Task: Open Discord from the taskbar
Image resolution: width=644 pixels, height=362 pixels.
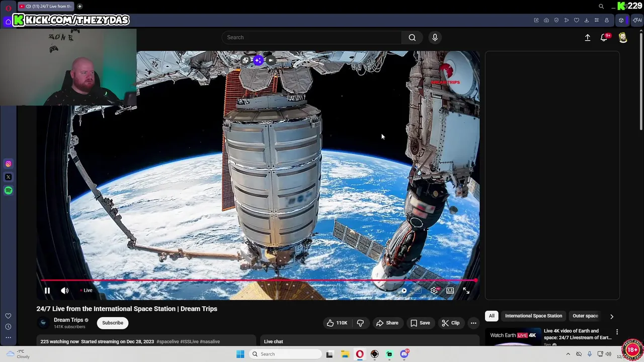Action: [404, 354]
